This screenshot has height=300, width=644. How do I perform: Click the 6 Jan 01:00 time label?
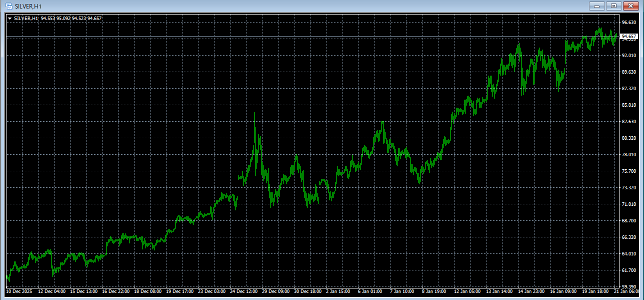click(370, 291)
